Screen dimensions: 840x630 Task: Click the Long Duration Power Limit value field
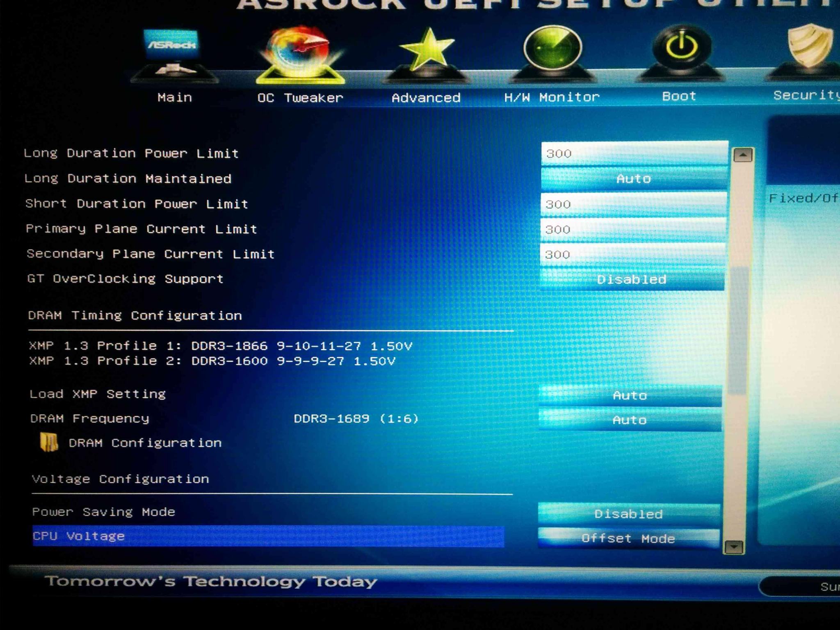click(x=635, y=153)
